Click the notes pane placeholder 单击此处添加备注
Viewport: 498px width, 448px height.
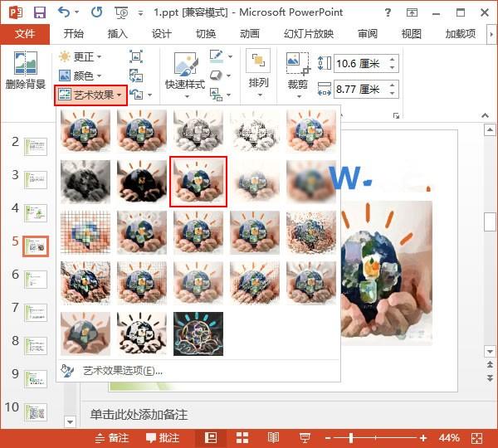[x=139, y=415]
